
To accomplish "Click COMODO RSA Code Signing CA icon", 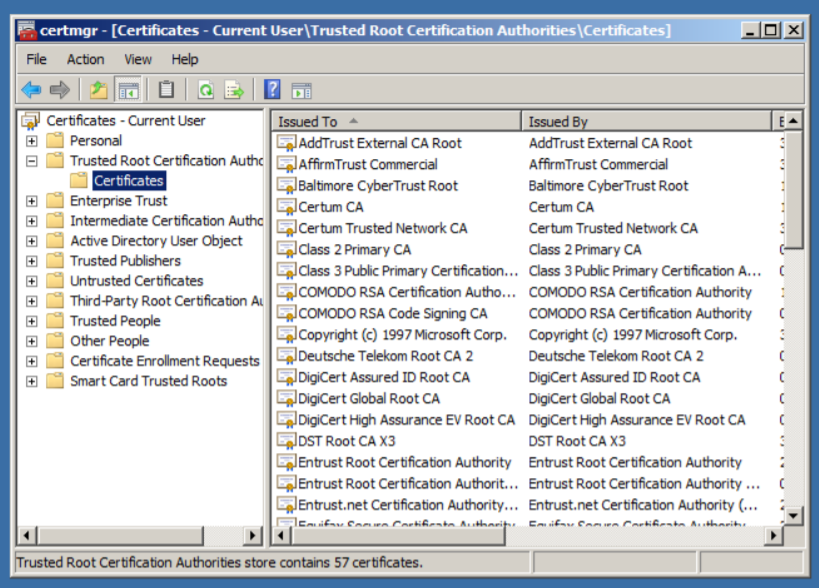I will [286, 313].
